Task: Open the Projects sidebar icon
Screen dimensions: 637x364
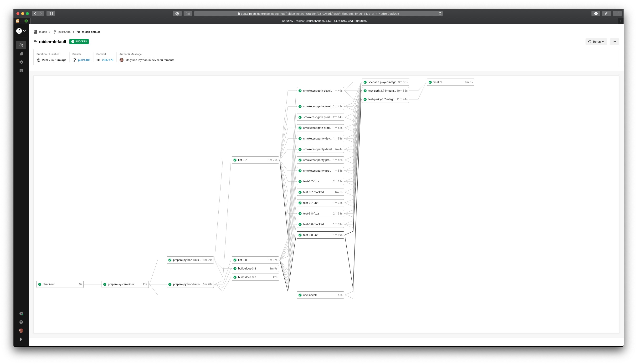Action: [21, 54]
